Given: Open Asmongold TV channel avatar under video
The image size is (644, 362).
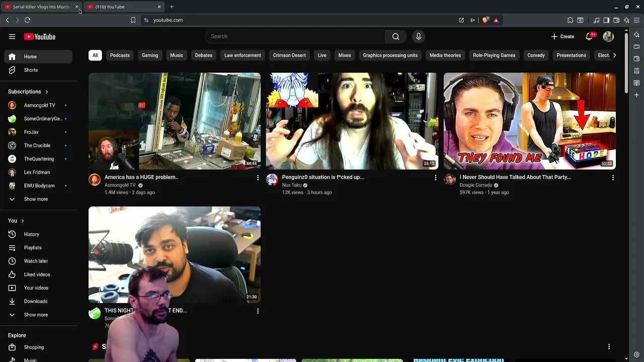Looking at the screenshot, I should [x=95, y=180].
